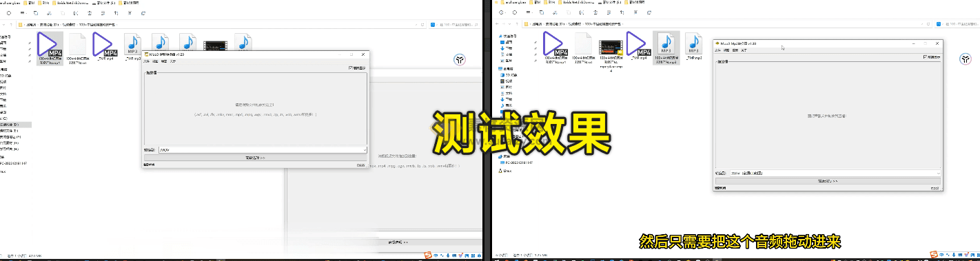This screenshot has height=261, width=980.
Task: Open 文件 menu in right converter window
Action: click(x=718, y=50)
